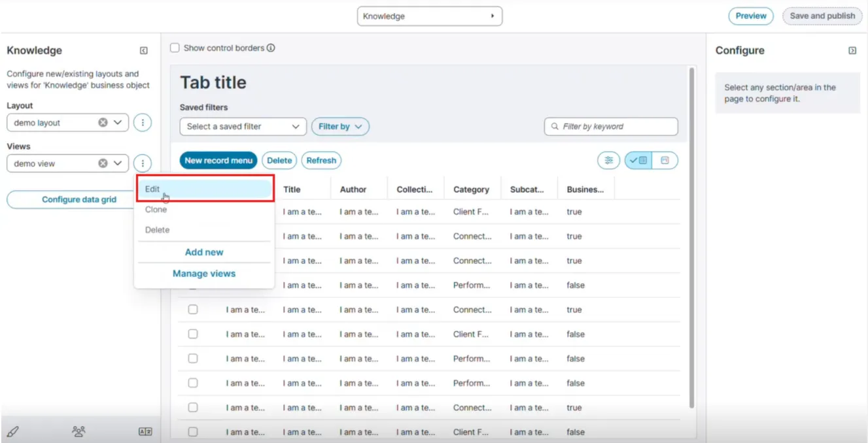Select Manage views in menu

(x=204, y=274)
